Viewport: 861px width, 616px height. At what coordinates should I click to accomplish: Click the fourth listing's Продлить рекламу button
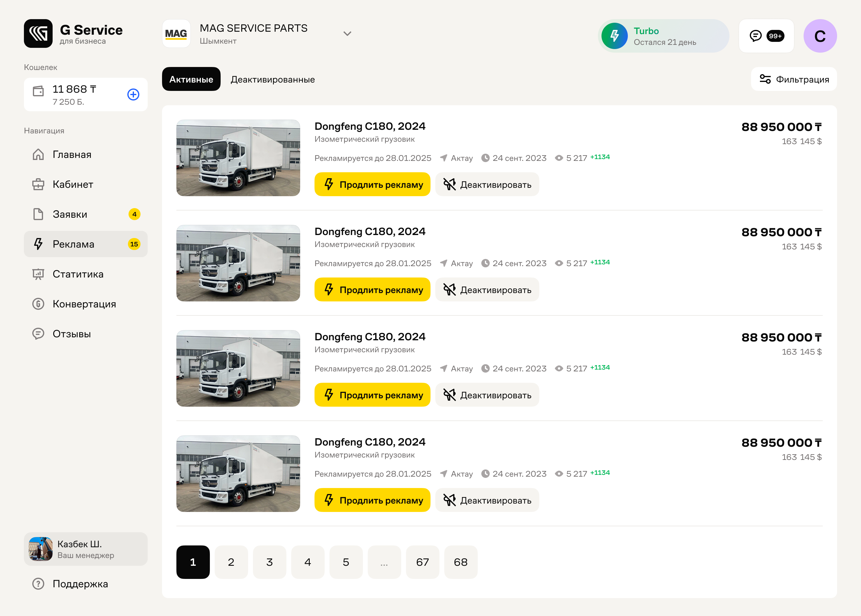pyautogui.click(x=372, y=500)
